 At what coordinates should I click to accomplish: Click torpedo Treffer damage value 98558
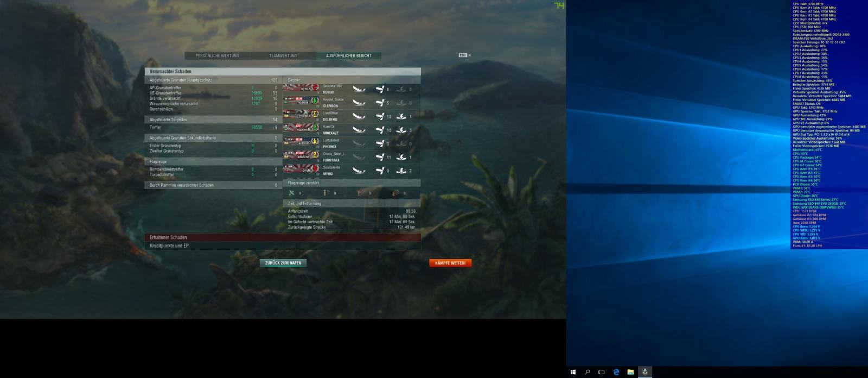click(257, 128)
